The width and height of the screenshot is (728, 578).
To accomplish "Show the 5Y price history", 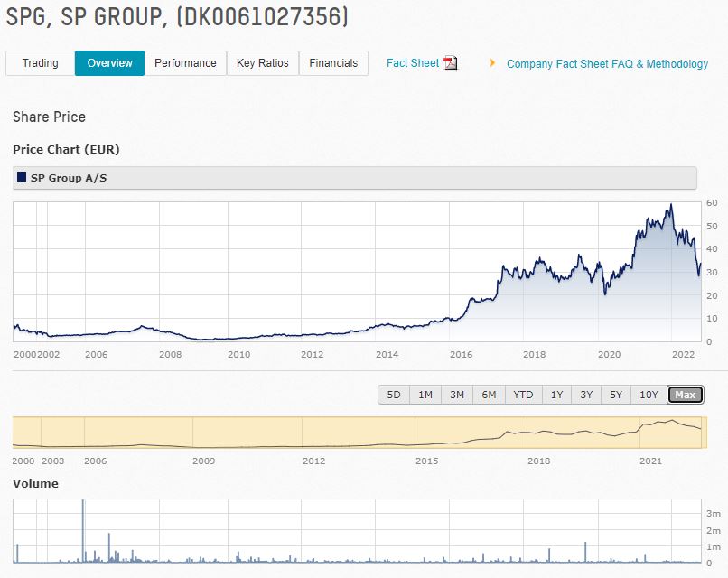I will (616, 395).
